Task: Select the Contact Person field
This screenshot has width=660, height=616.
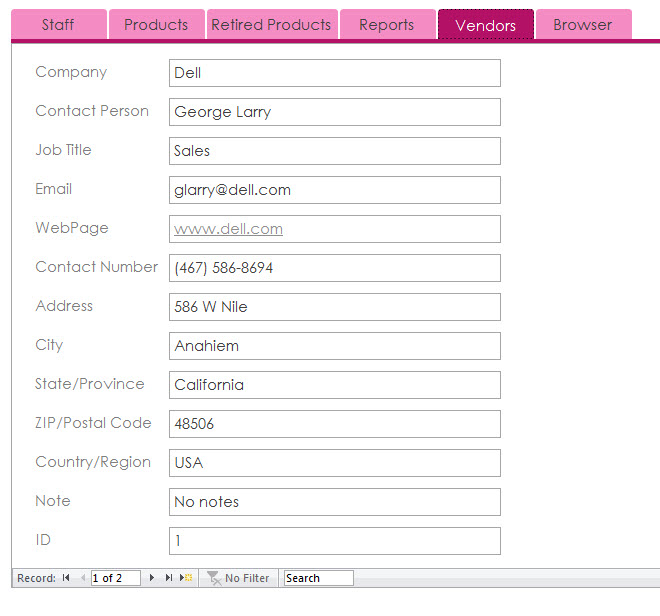Action: click(334, 112)
